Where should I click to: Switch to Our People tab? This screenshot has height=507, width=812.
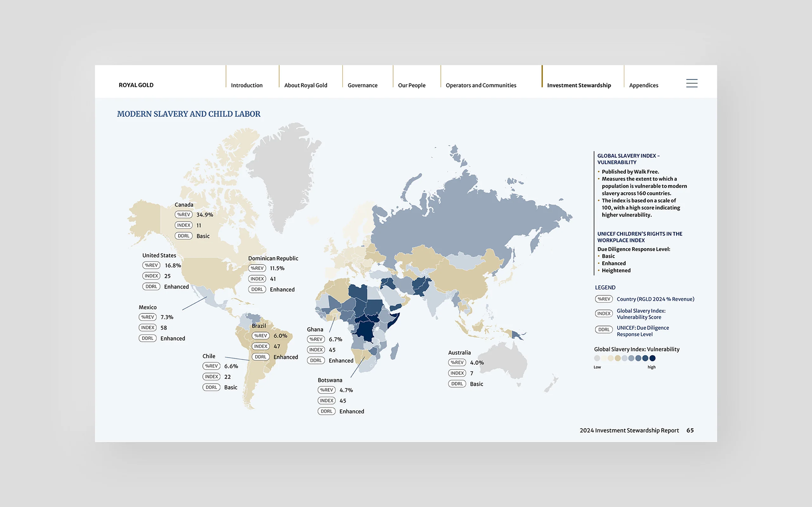[411, 85]
